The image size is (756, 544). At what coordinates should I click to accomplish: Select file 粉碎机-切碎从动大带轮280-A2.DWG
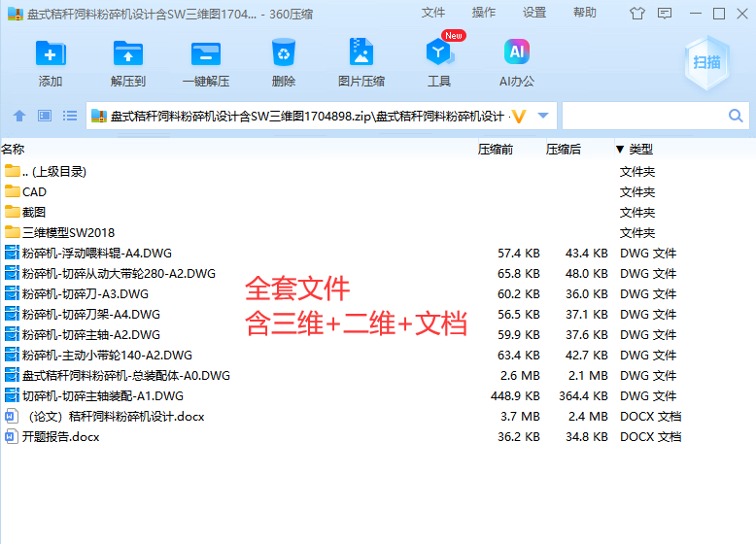click(119, 273)
